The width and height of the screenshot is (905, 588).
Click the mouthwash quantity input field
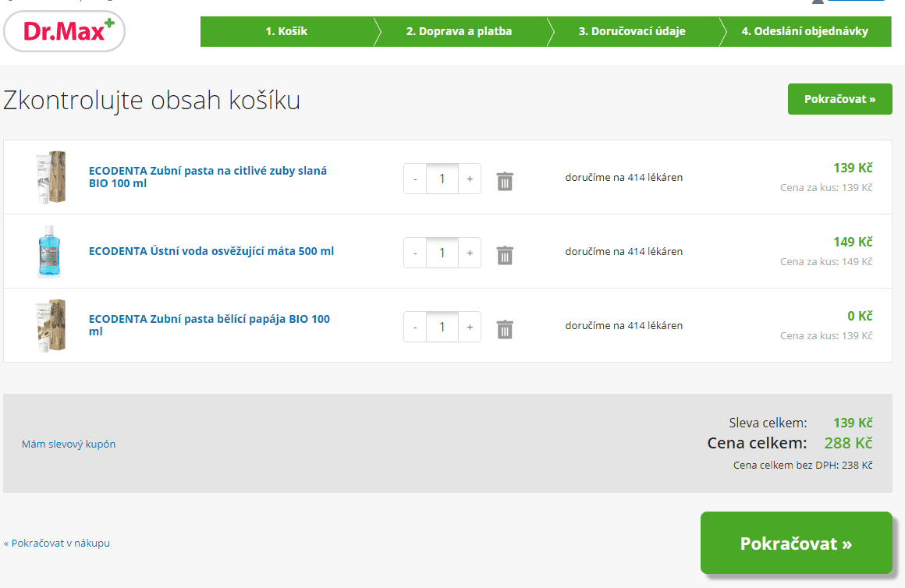442,253
